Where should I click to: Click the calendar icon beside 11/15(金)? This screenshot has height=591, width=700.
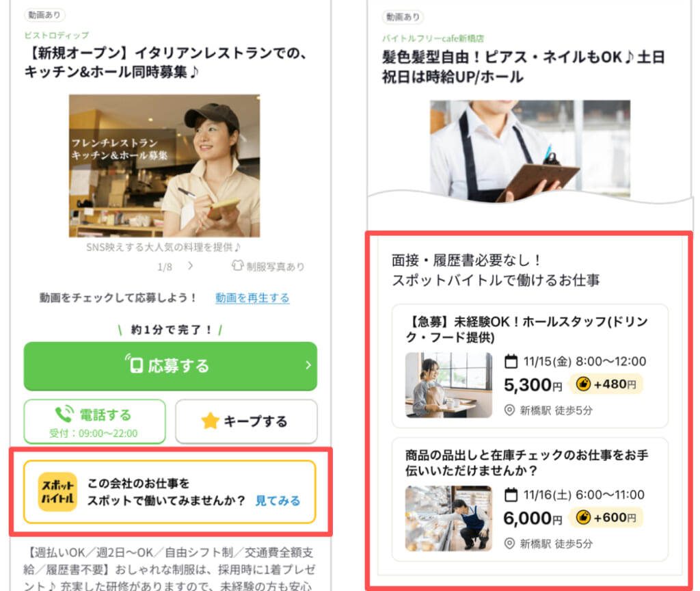pos(511,361)
